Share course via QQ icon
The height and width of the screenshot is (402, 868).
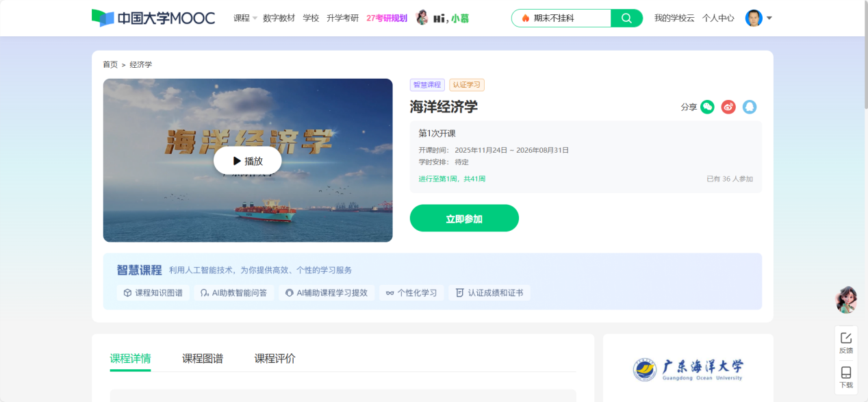[750, 107]
